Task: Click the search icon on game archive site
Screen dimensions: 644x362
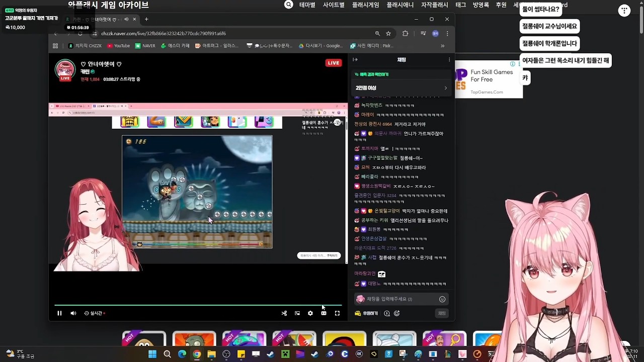Action: click(289, 5)
